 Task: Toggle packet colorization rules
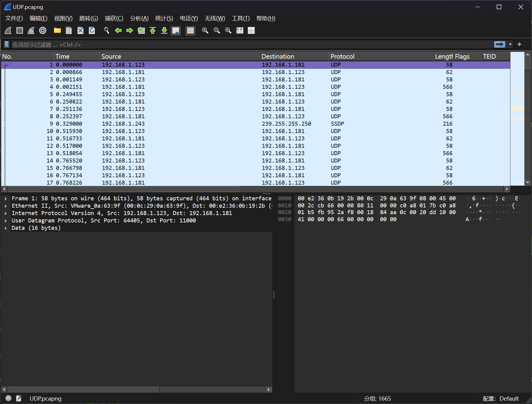pyautogui.click(x=190, y=30)
